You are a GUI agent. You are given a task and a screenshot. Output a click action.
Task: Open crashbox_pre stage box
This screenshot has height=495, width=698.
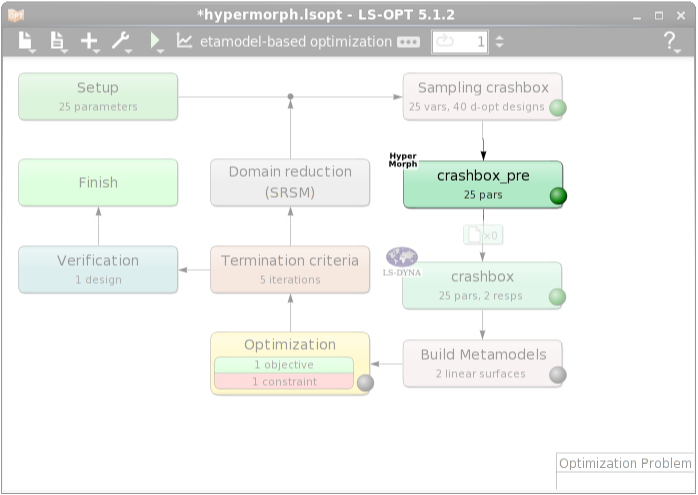pos(483,184)
